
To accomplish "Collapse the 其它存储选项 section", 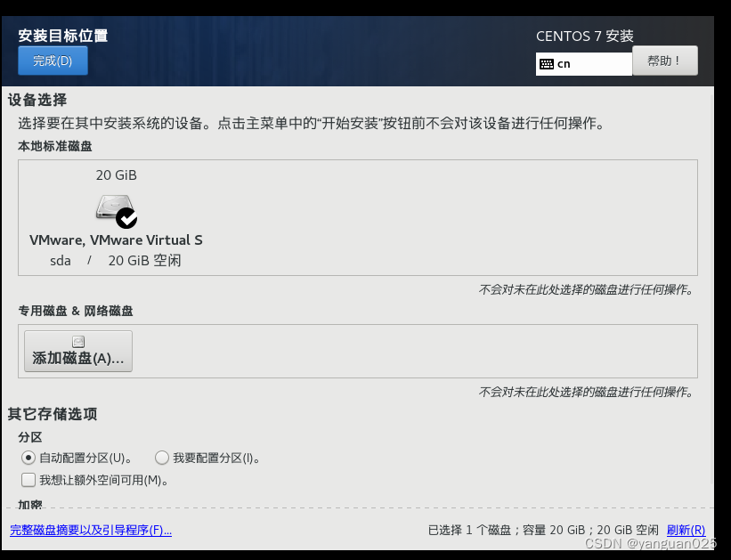I will click(45, 414).
